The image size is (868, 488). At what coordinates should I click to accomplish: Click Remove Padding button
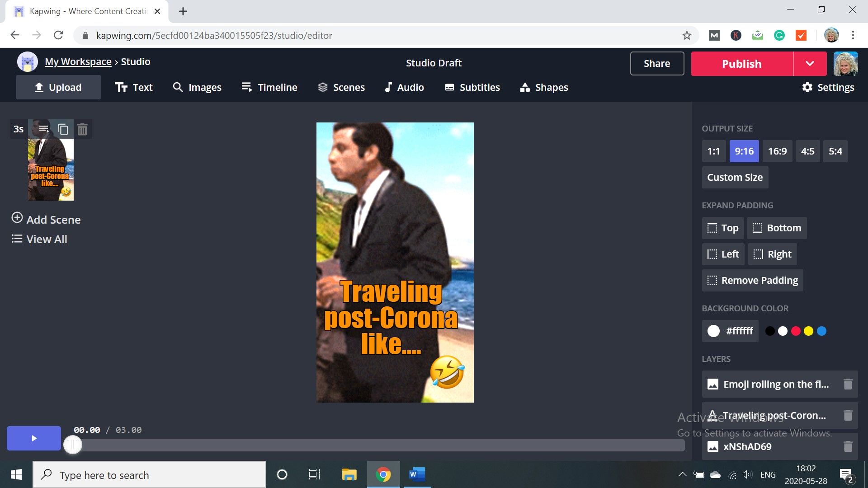tap(752, 280)
